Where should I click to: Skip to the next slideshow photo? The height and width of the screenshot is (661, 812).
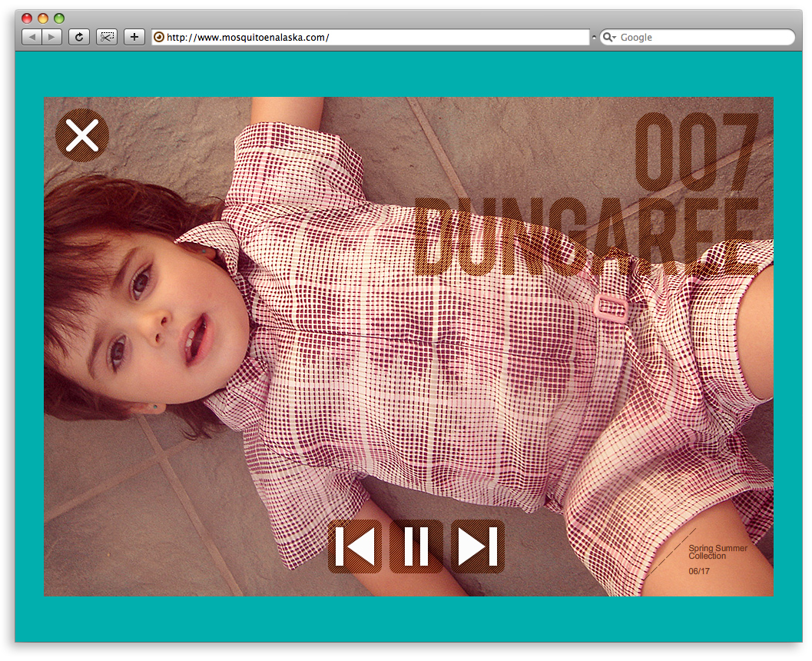477,546
